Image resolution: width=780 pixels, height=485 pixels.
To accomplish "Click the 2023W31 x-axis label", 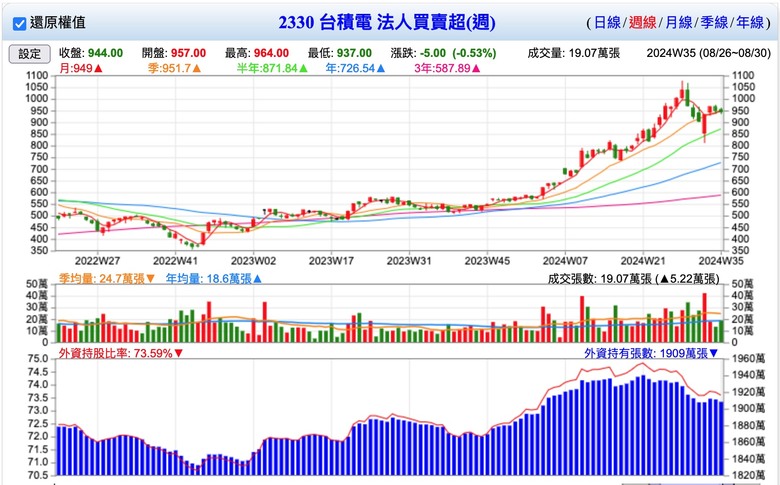I will 409,261.
